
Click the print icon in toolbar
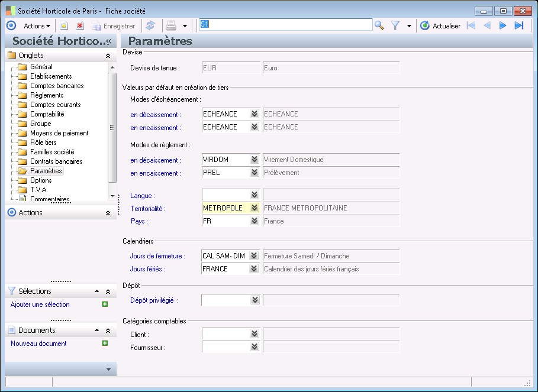171,26
